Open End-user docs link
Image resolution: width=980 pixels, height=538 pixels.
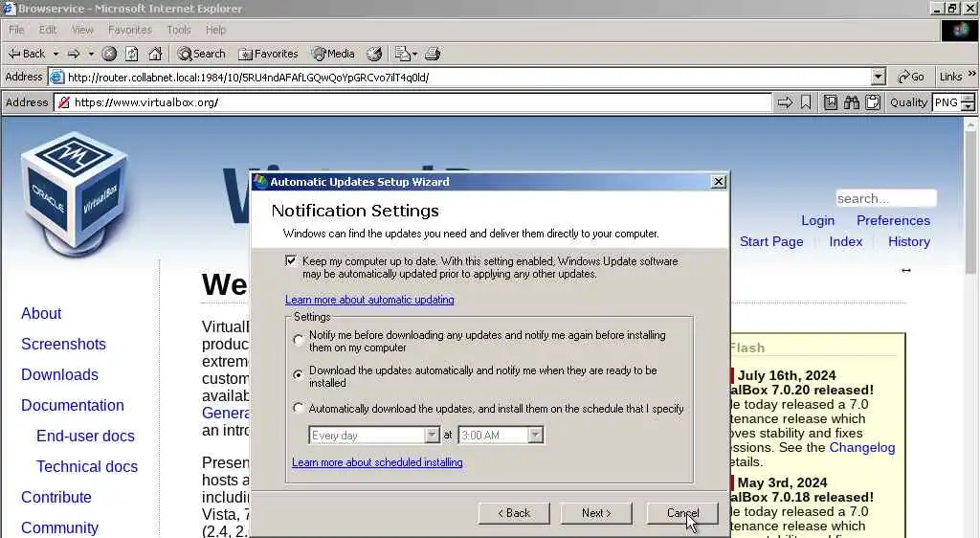coord(85,436)
